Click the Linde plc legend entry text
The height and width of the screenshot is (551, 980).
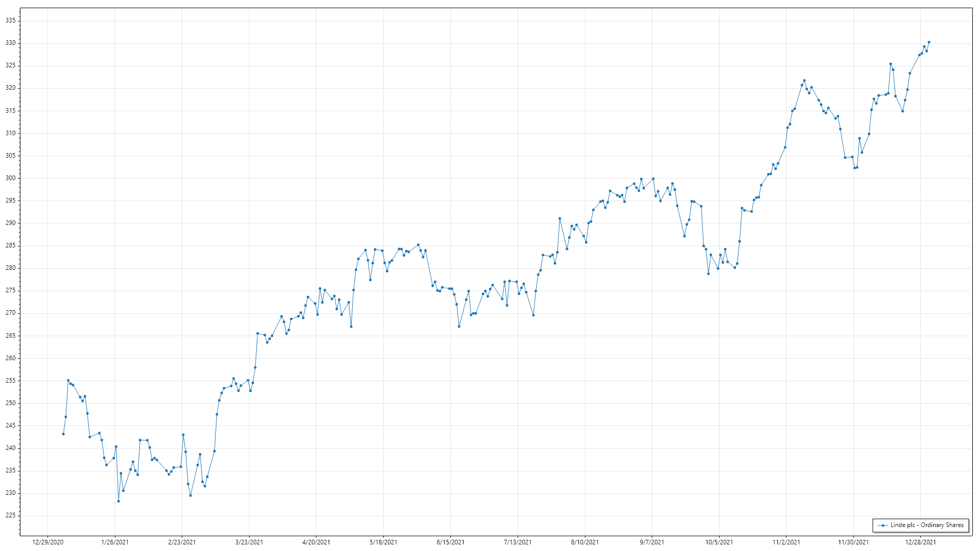click(x=927, y=525)
